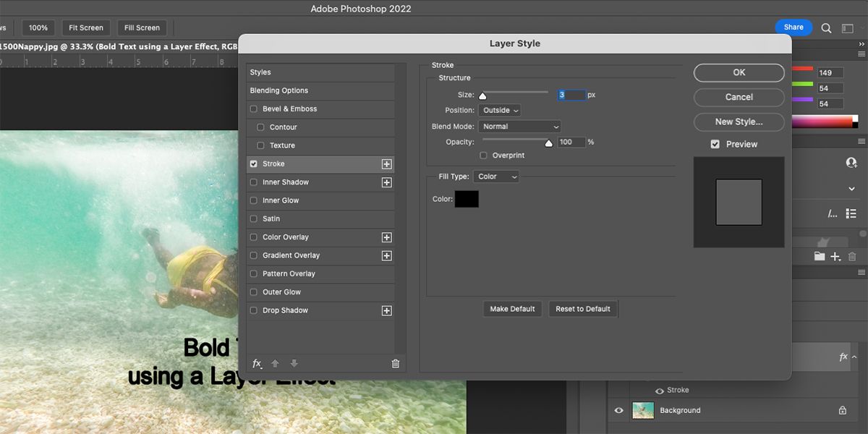Viewport: 868px width, 434px height.
Task: Open the black stroke Color swatch
Action: pos(467,199)
